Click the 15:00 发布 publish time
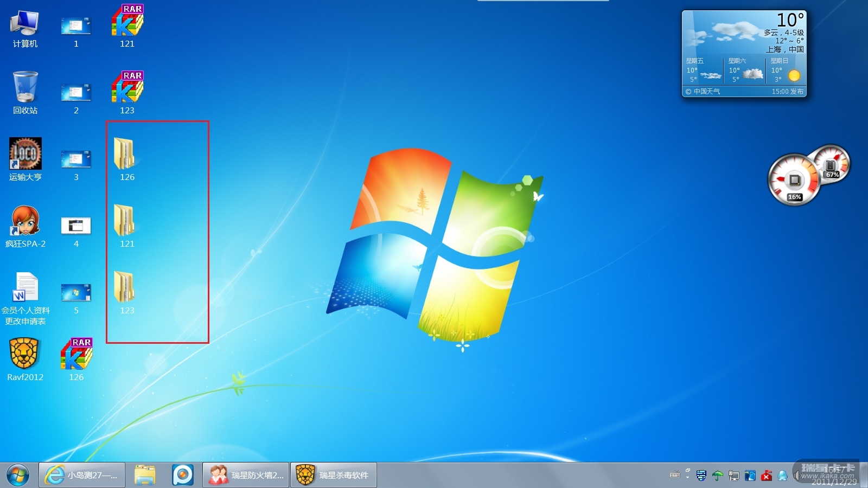Image resolution: width=868 pixels, height=488 pixels. point(788,92)
